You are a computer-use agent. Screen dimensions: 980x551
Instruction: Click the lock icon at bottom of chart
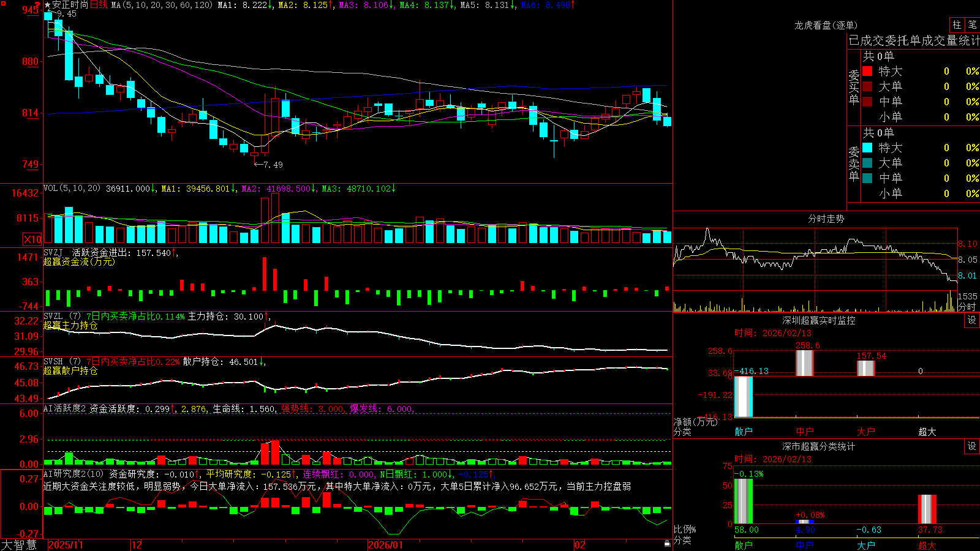click(x=667, y=544)
